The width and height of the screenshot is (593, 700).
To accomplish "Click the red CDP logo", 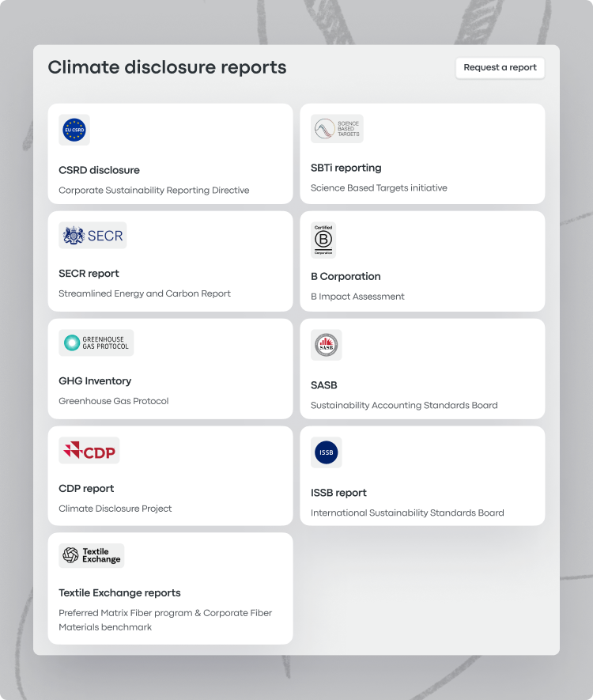I will coord(89,450).
